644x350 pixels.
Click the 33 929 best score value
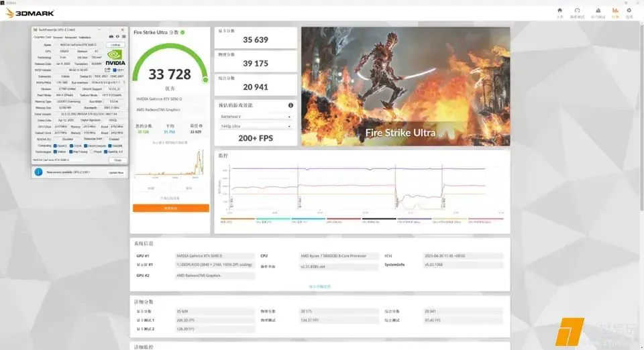pos(195,131)
